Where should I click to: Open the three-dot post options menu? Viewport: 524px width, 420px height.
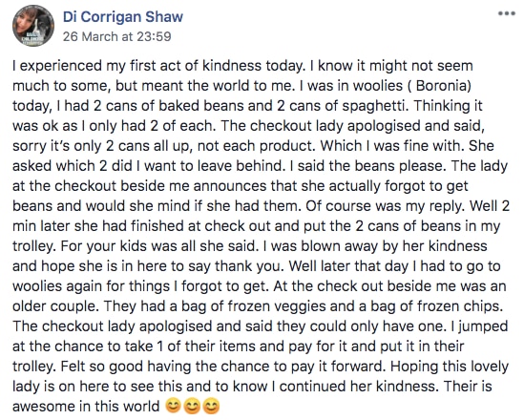coord(507,13)
